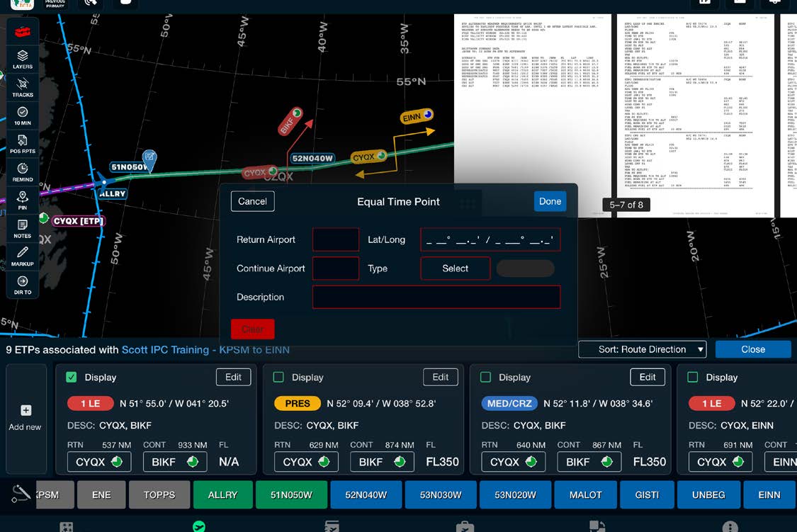
Task: Check Display for 1 LE CYQX, EINN card
Action: [692, 377]
